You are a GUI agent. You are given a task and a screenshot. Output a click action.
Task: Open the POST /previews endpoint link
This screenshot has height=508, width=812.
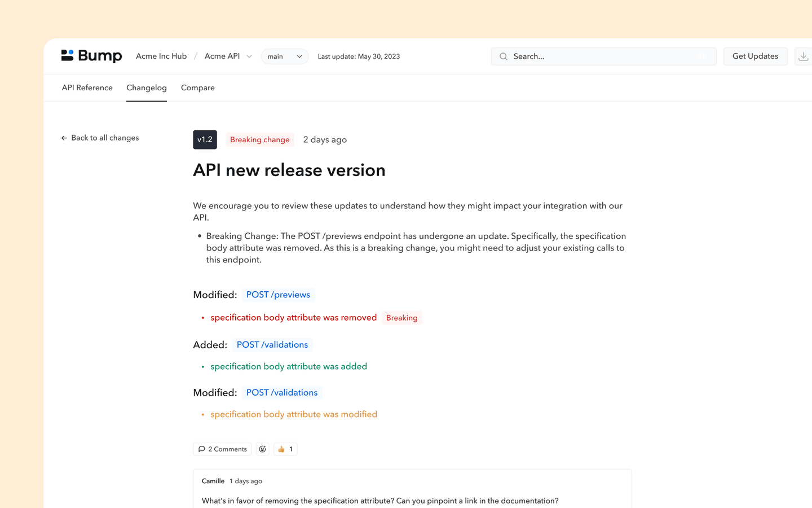(x=278, y=295)
